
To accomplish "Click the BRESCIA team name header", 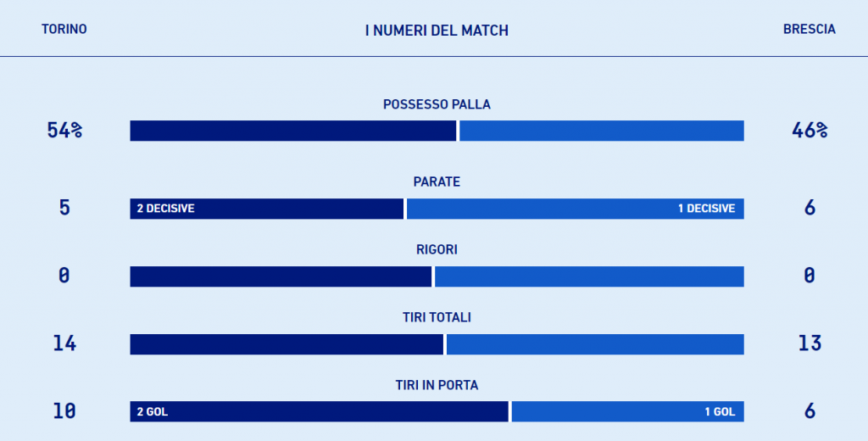I will point(809,29).
